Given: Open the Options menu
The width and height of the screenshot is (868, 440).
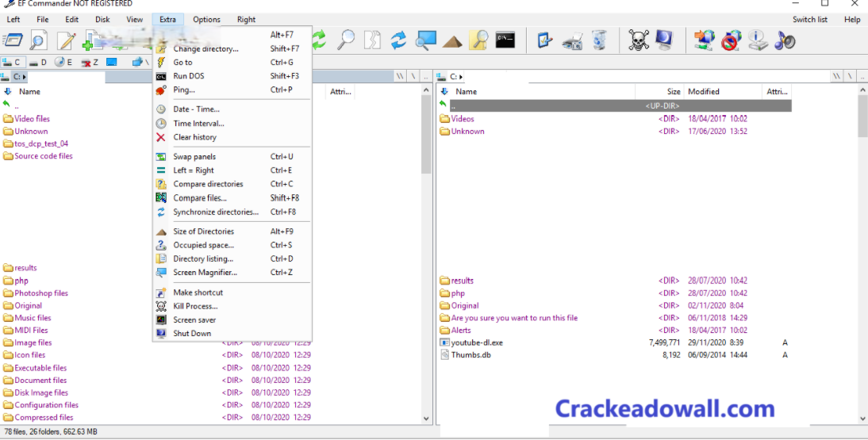Looking at the screenshot, I should point(206,19).
